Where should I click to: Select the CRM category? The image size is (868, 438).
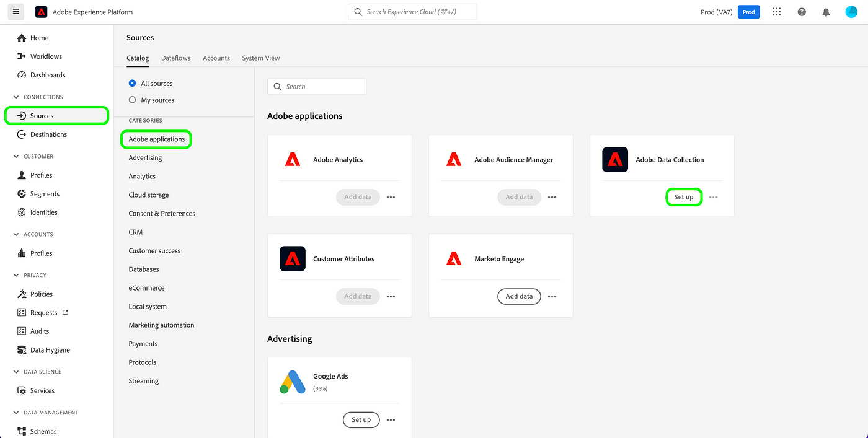coord(136,232)
